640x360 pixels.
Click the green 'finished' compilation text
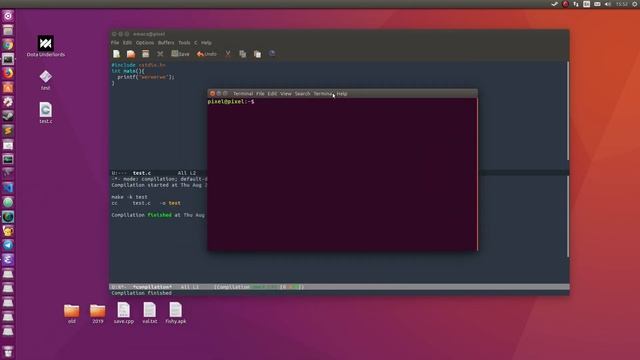pos(160,215)
